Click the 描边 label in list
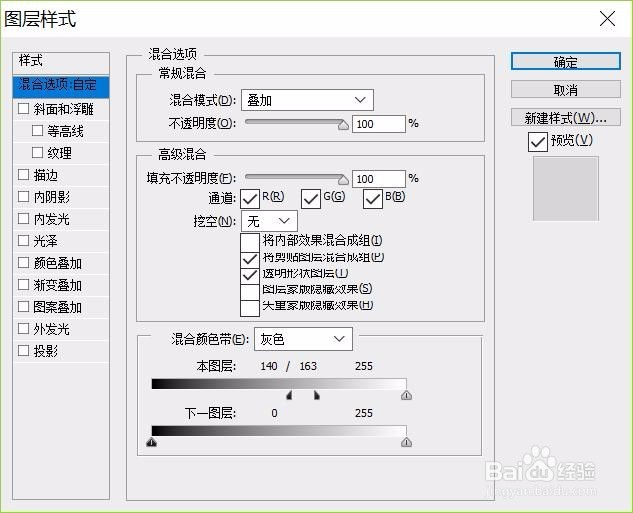This screenshot has height=513, width=633. tap(46, 175)
